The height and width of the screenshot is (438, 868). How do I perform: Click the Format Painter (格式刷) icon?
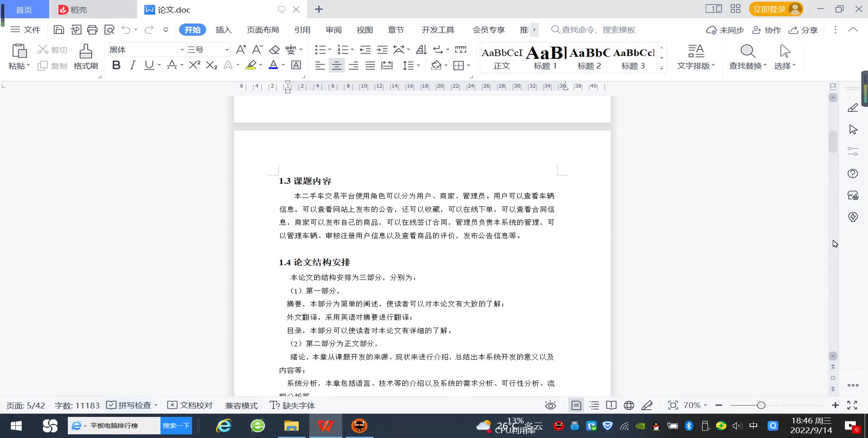click(86, 57)
